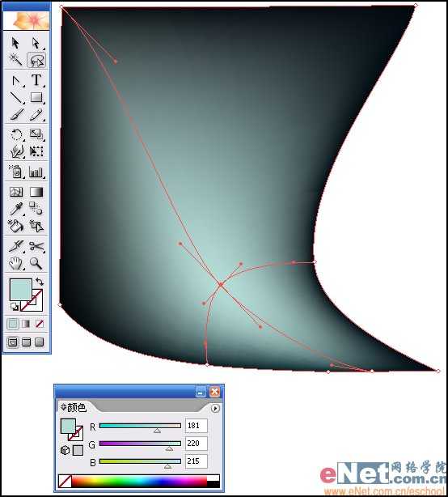
Task: Pick white at spectrum bar end
Action: [213, 478]
